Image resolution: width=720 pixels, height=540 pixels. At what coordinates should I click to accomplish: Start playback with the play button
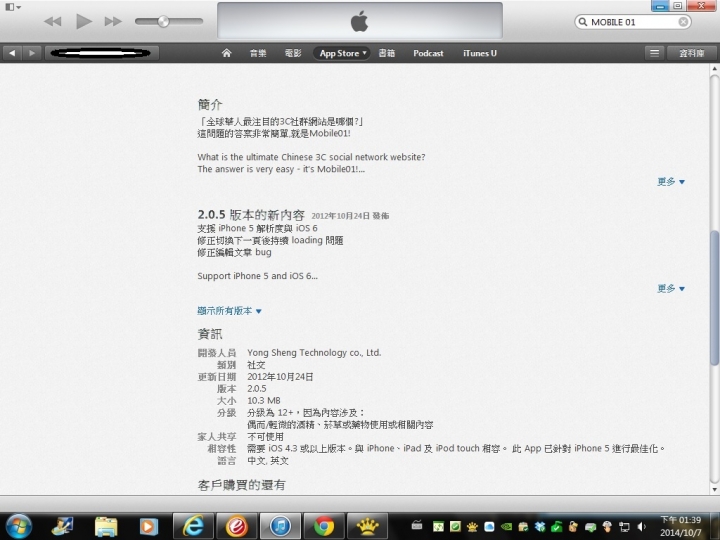click(x=84, y=22)
